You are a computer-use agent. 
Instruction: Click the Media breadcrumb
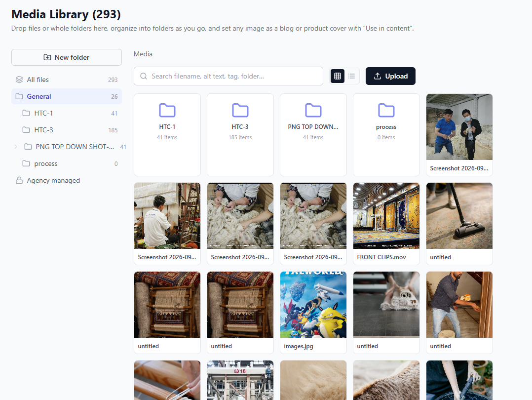coord(143,54)
